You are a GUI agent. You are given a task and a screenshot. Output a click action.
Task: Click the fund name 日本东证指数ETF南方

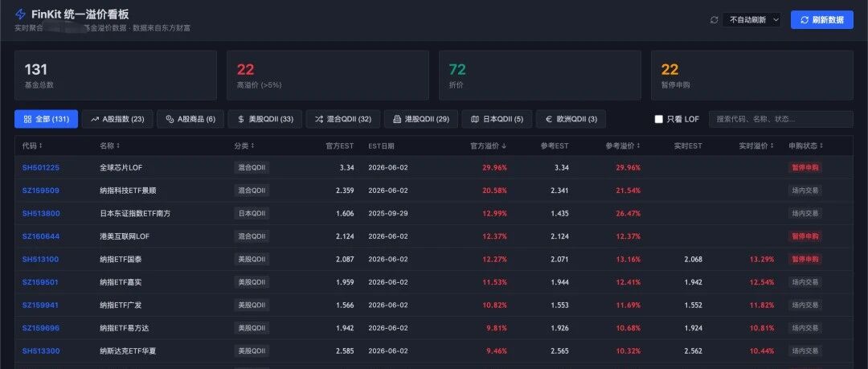point(135,213)
